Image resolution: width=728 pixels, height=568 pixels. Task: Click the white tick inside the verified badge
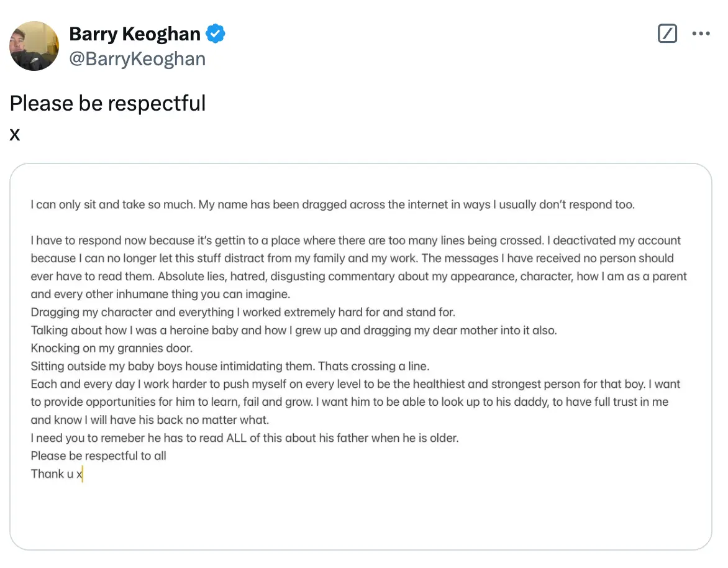pos(214,34)
